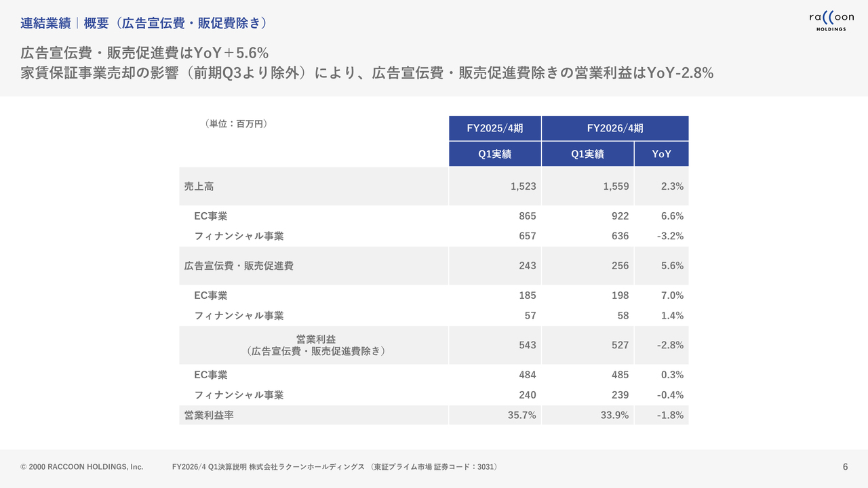Select フィナンシャル事業 label under 営業利益

point(239,394)
